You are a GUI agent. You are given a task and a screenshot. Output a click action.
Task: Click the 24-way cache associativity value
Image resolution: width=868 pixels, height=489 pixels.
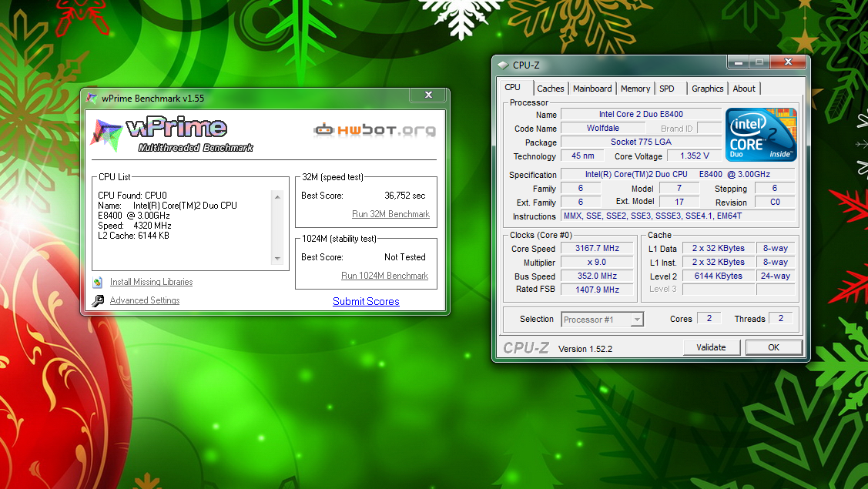(775, 276)
